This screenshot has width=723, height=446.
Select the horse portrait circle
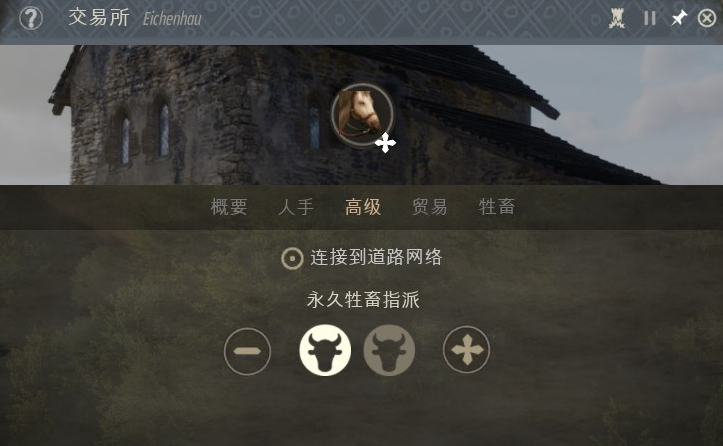[362, 115]
